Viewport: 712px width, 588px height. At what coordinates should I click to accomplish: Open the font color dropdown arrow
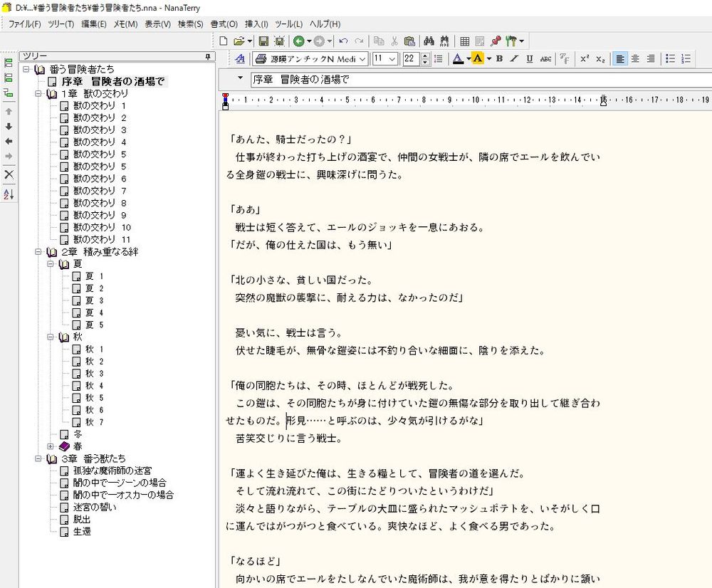click(468, 58)
